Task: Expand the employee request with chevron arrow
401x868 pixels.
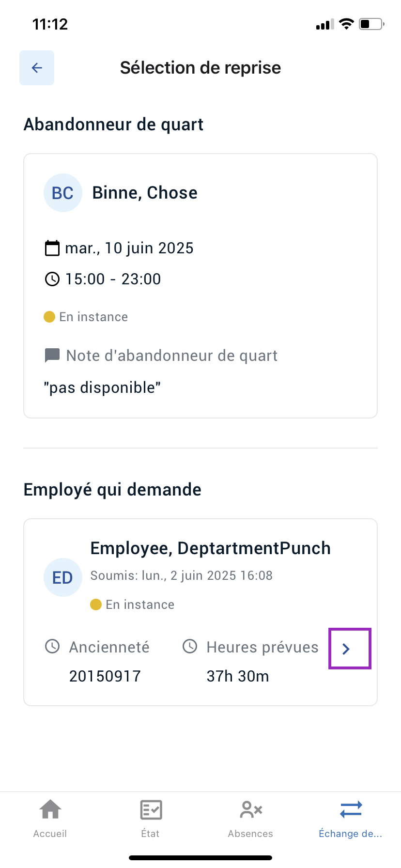Action: [350, 649]
